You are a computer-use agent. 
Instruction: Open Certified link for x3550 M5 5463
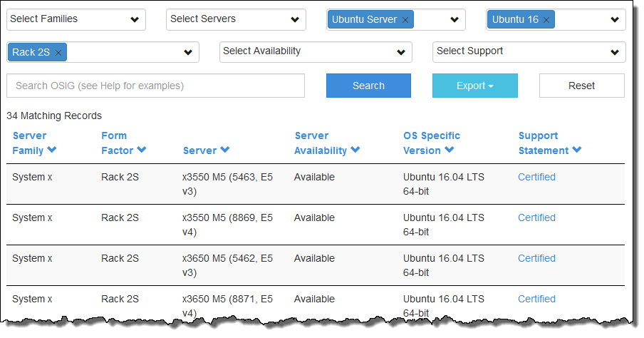[536, 177]
